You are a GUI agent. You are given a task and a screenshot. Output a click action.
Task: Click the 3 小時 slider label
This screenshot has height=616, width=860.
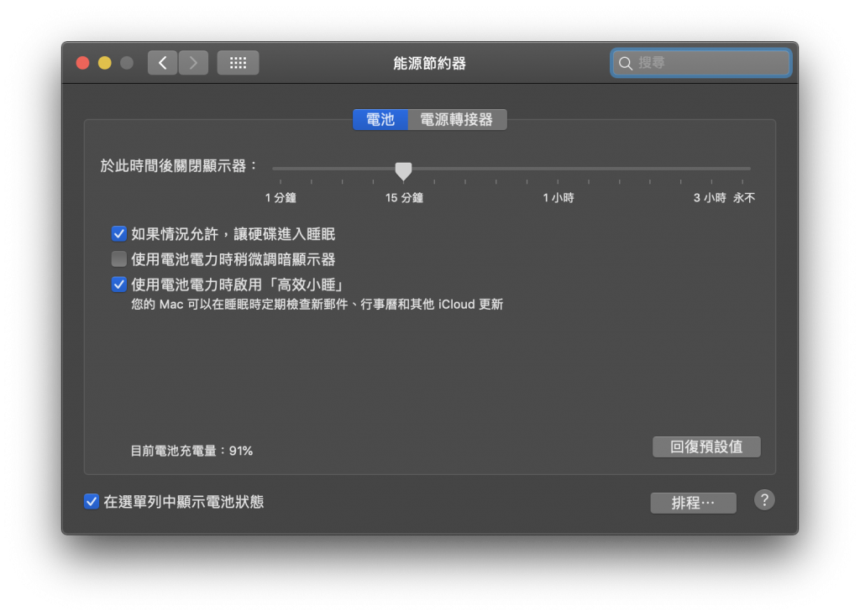[710, 198]
